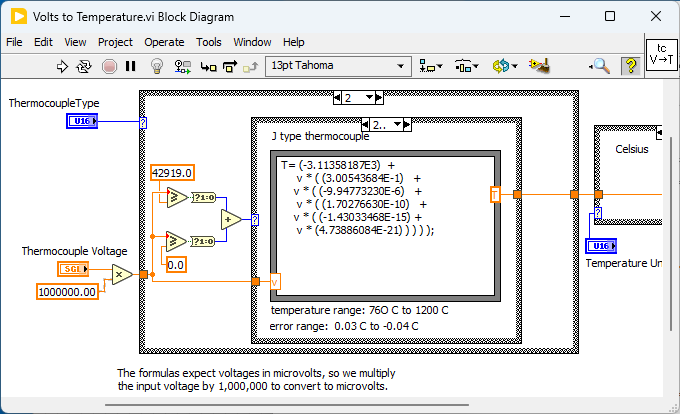Open the Distribute Objects dropdown
Image resolution: width=680 pixels, height=414 pixels.
[x=466, y=66]
